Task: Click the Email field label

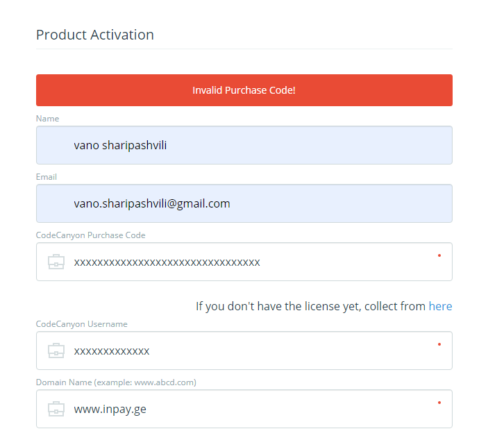Action: click(x=47, y=177)
